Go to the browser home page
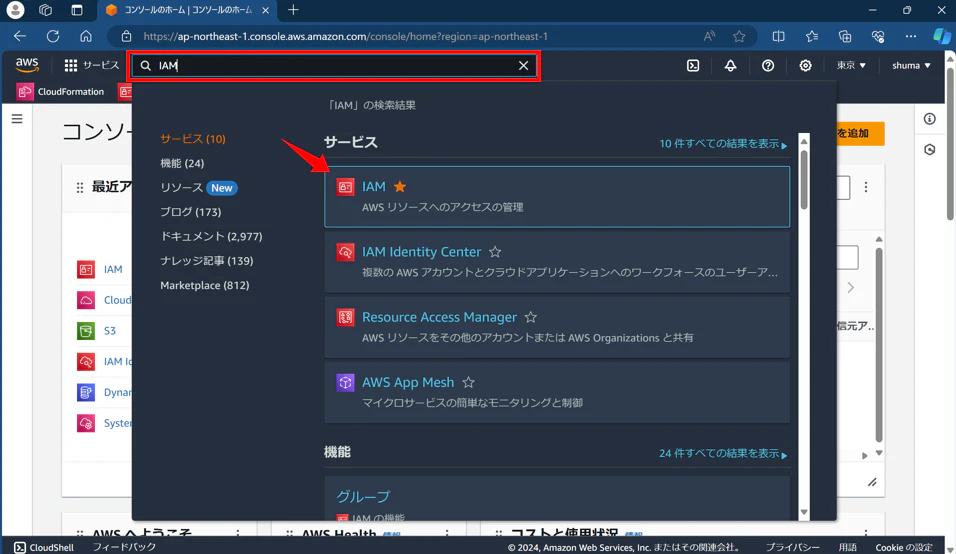This screenshot has width=956, height=554. tap(86, 36)
